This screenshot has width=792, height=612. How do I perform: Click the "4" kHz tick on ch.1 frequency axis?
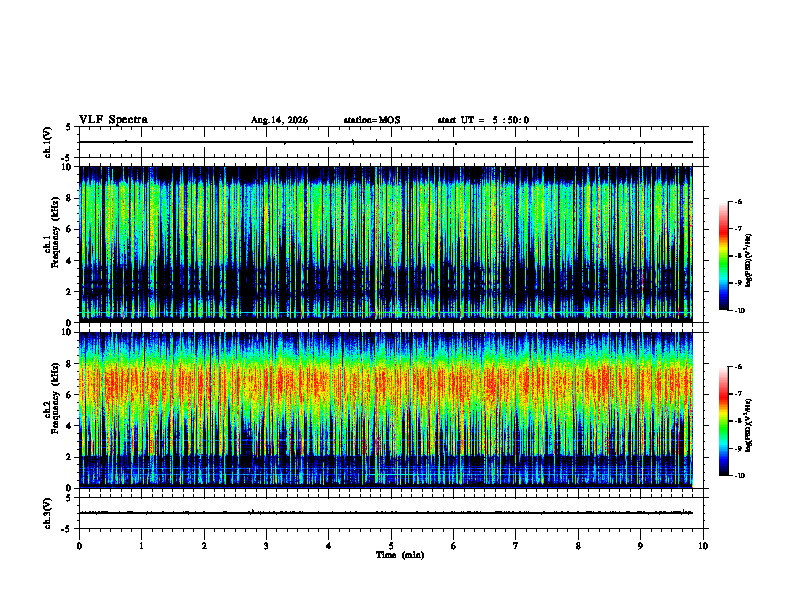coord(70,261)
